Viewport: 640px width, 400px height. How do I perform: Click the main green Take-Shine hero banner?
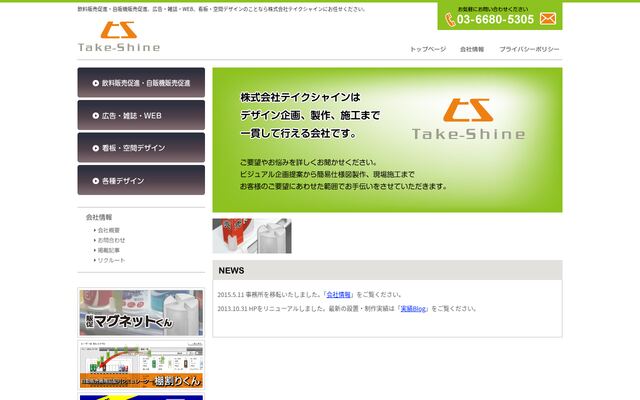(x=387, y=140)
